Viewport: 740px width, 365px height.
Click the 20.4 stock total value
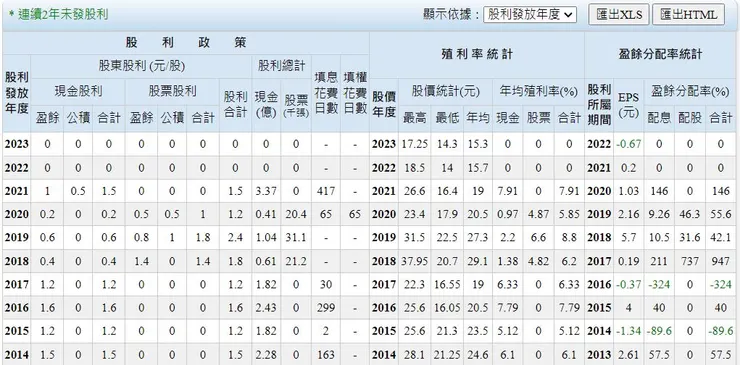296,214
